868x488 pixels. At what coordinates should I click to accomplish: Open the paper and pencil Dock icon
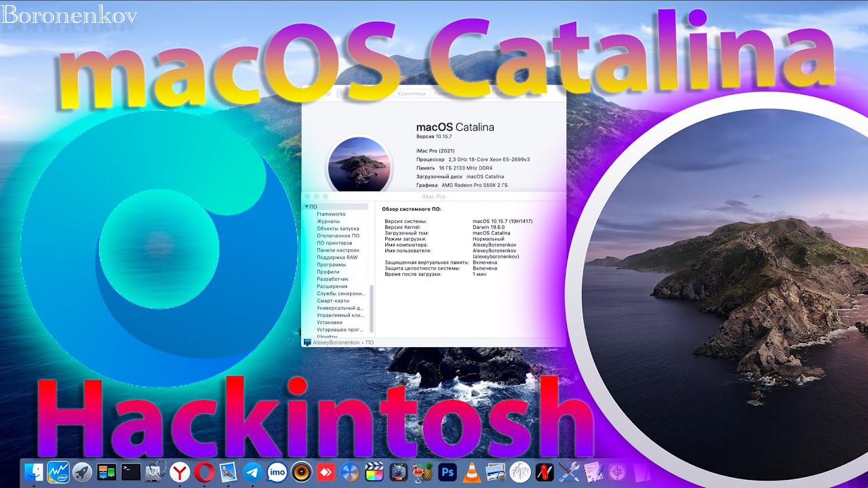[593, 472]
